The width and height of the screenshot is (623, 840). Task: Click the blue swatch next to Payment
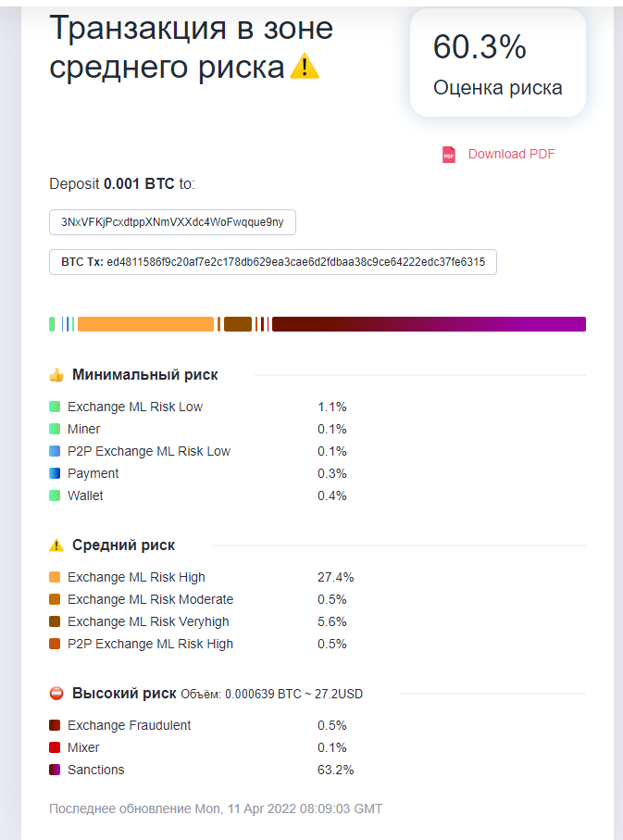tap(55, 473)
